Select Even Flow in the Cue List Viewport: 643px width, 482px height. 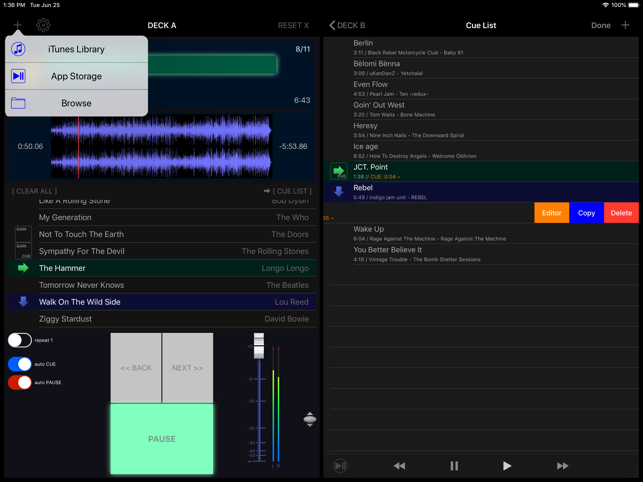[481, 89]
